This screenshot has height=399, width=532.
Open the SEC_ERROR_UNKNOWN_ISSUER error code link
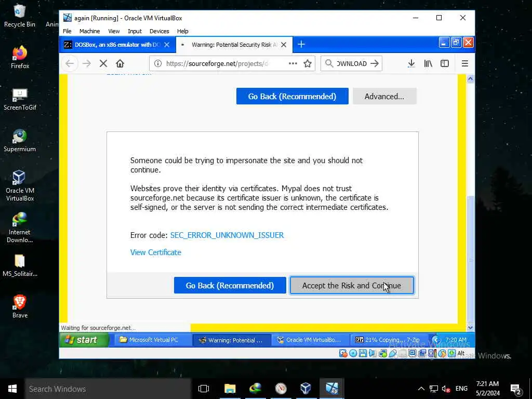[x=227, y=235]
